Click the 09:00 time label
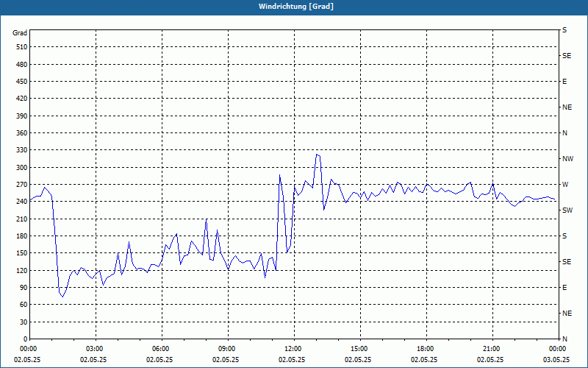 pyautogui.click(x=228, y=348)
